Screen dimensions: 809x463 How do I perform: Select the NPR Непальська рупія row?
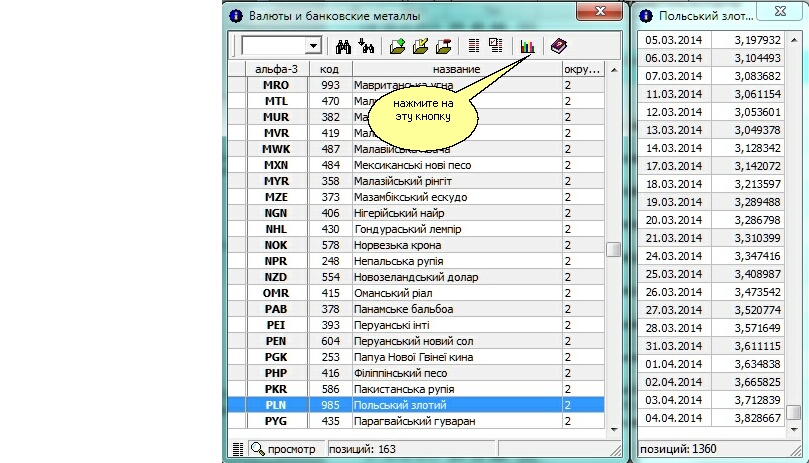point(416,261)
